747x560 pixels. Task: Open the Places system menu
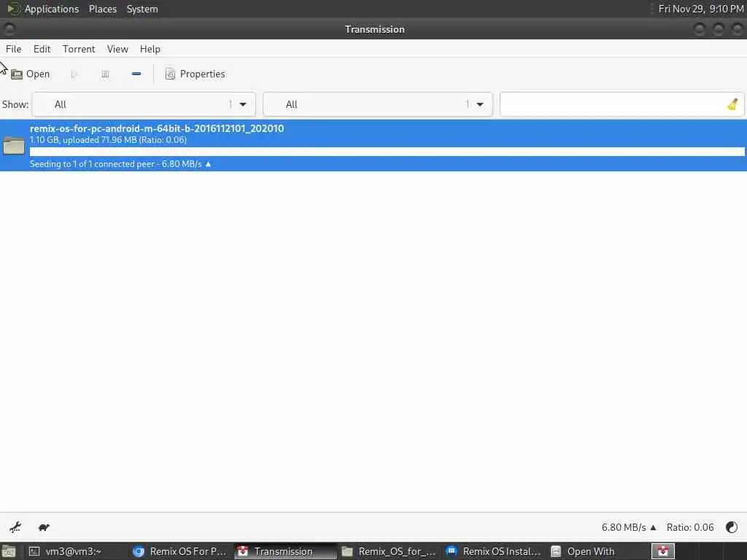point(102,9)
